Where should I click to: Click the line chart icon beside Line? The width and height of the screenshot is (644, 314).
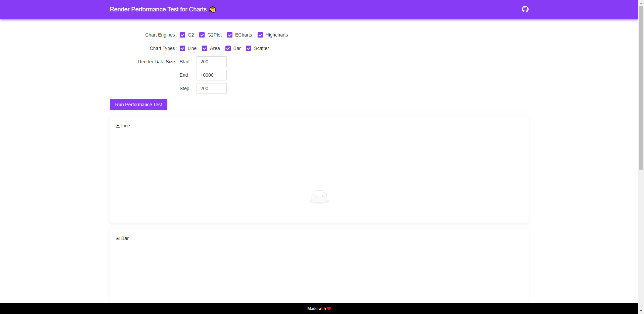click(118, 126)
